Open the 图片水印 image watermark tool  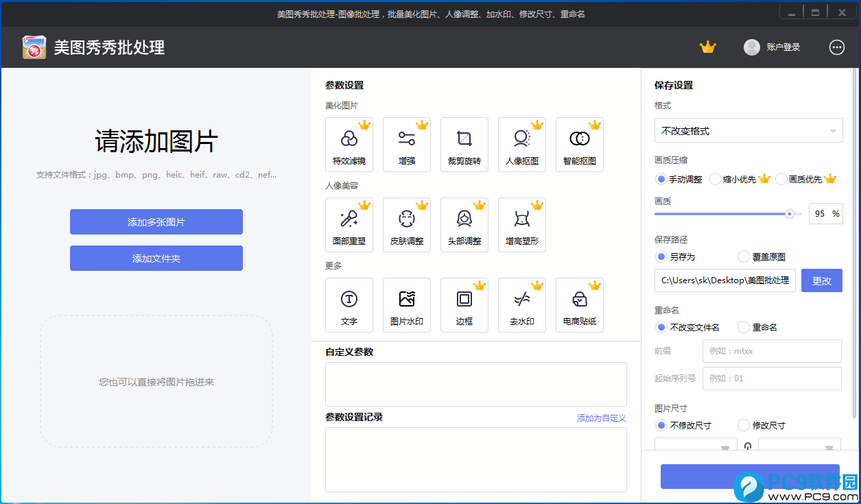coord(407,305)
